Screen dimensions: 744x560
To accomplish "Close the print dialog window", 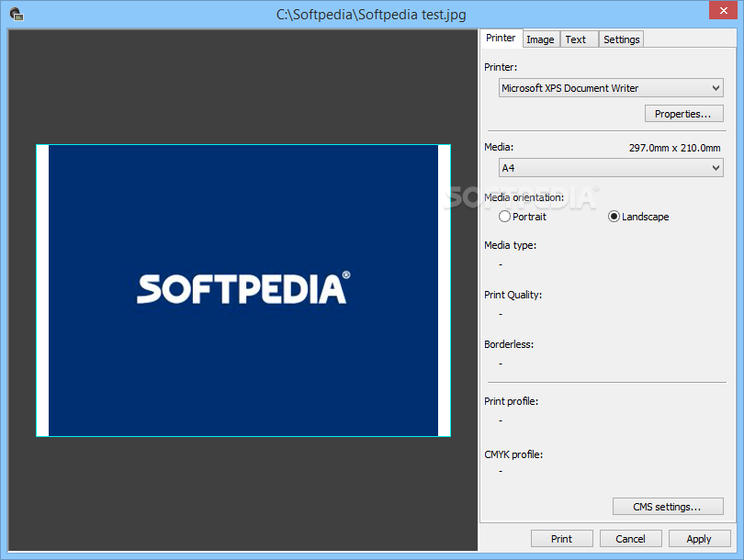I will pyautogui.click(x=723, y=10).
